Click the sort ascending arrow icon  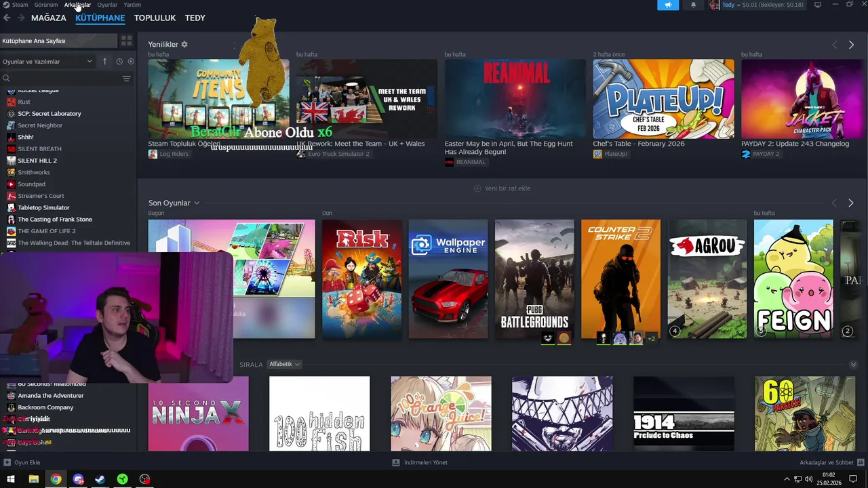104,62
